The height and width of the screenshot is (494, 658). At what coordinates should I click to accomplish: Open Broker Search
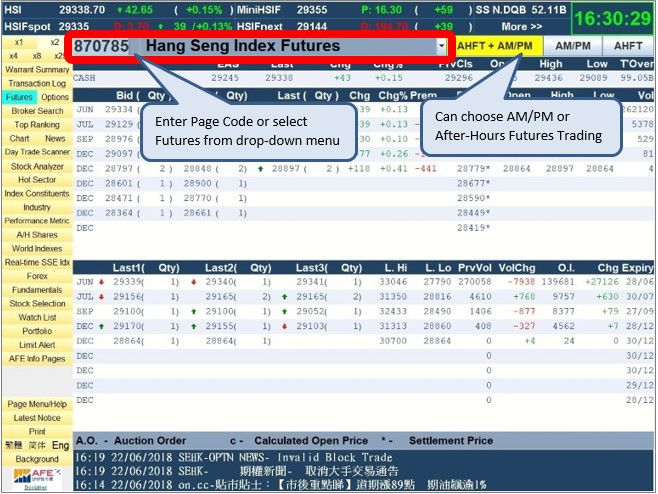(x=37, y=111)
